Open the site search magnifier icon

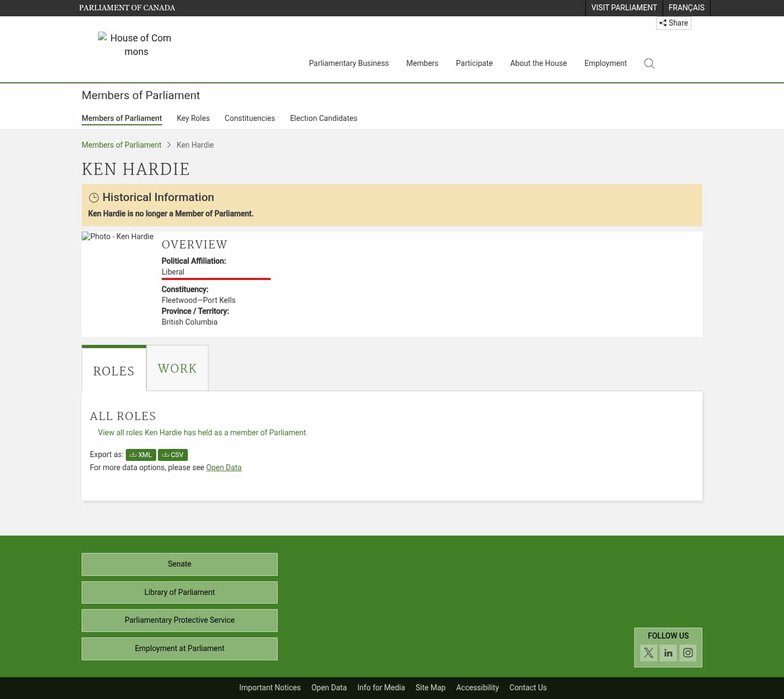pos(649,63)
